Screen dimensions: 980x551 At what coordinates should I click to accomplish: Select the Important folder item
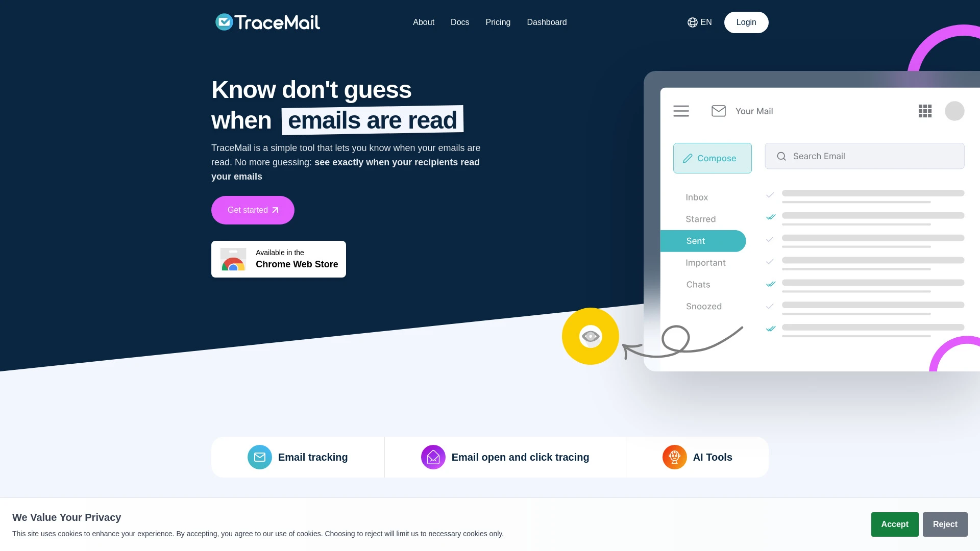click(x=705, y=262)
